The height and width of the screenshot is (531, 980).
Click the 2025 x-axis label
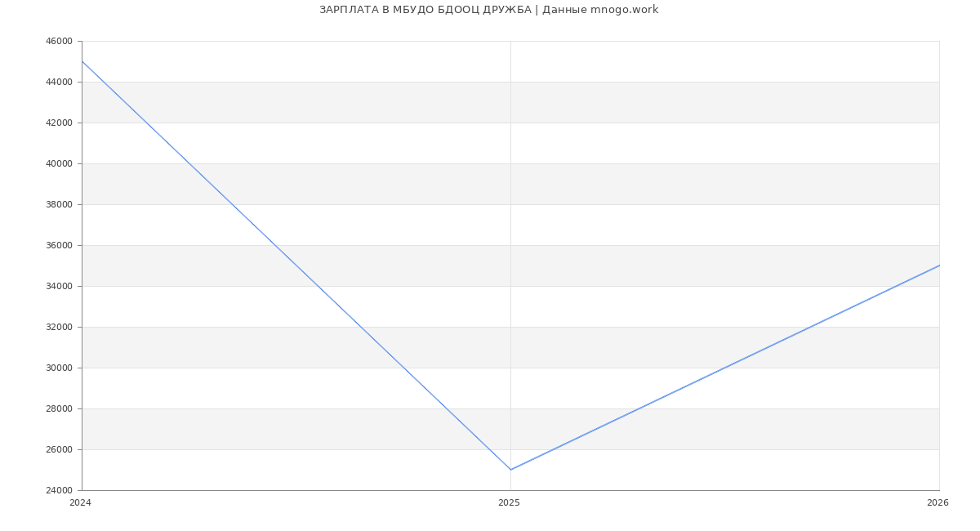coord(509,502)
